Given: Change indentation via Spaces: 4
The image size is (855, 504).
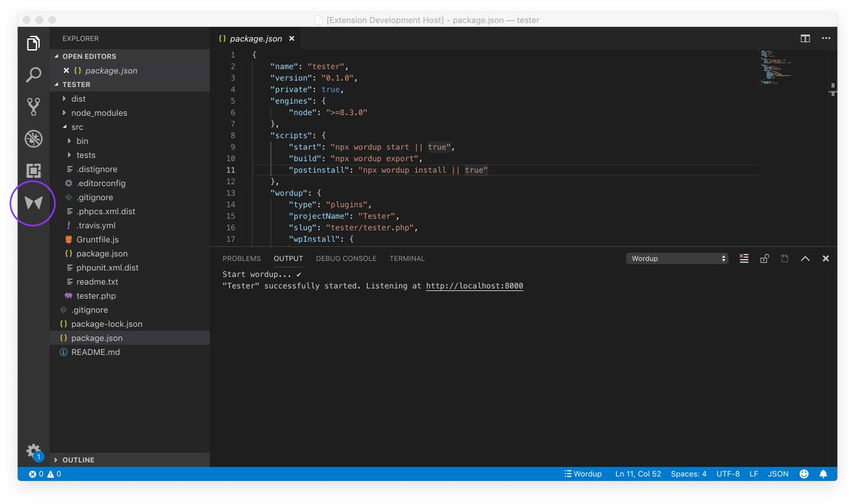Looking at the screenshot, I should click(689, 473).
